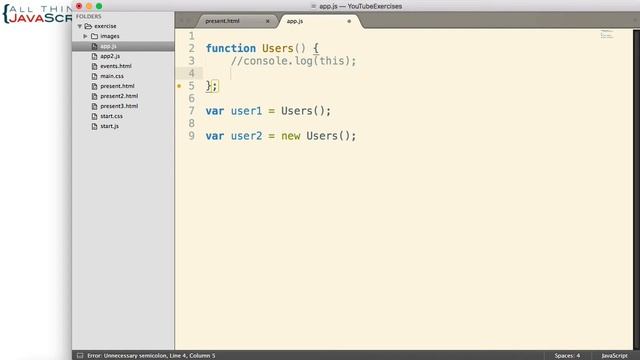Open the Spaces: 4 indentation menu

[567, 356]
